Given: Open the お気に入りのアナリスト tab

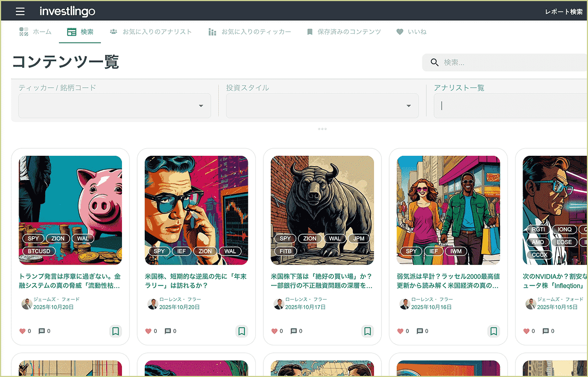Looking at the screenshot, I should [151, 32].
